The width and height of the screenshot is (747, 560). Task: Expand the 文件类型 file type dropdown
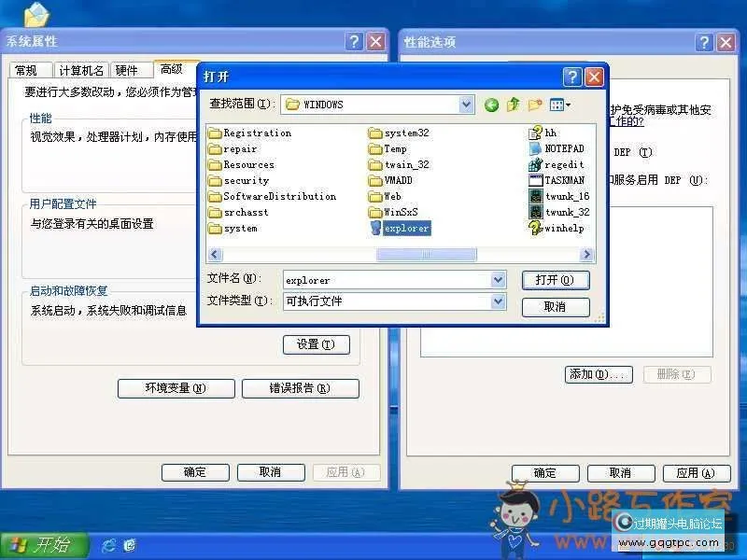click(498, 301)
